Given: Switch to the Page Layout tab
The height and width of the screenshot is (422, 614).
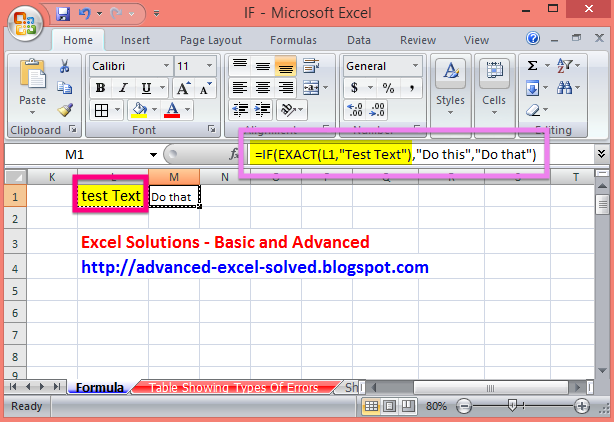Looking at the screenshot, I should point(211,40).
